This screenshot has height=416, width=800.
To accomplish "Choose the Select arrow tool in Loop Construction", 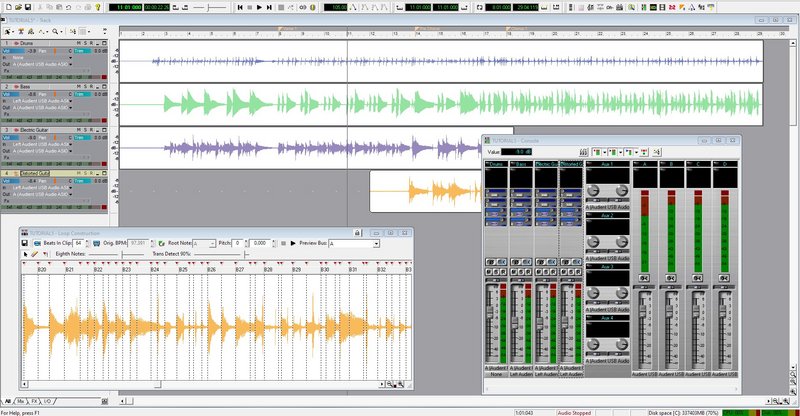I will [x=26, y=254].
